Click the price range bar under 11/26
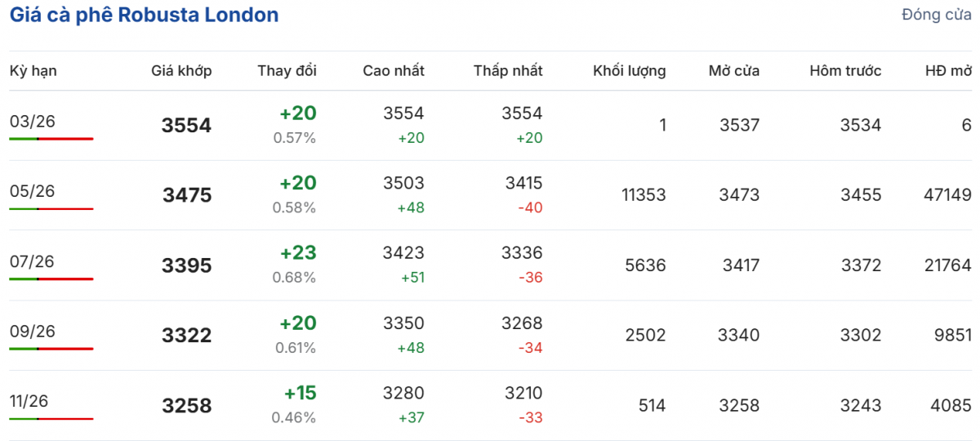The width and height of the screenshot is (980, 441). point(51,419)
